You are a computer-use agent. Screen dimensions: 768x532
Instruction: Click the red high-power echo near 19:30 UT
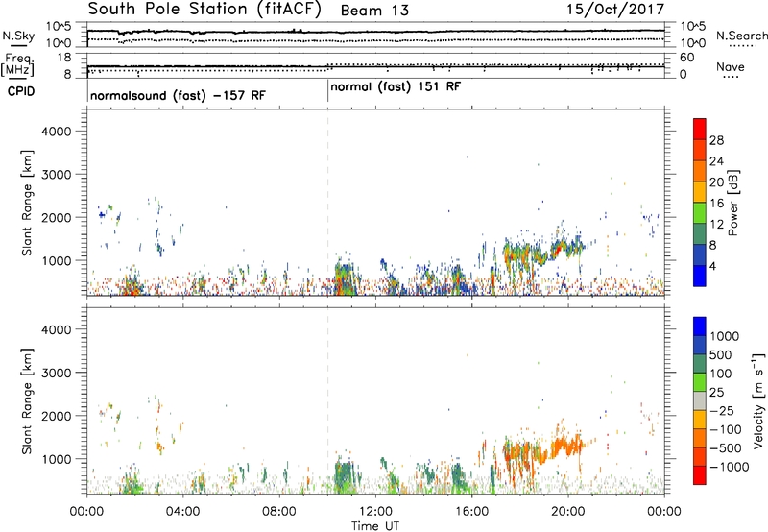coord(557,250)
